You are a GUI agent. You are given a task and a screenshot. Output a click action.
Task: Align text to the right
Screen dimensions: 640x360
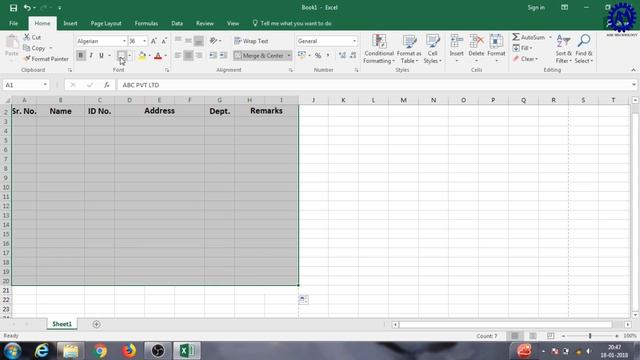point(199,55)
